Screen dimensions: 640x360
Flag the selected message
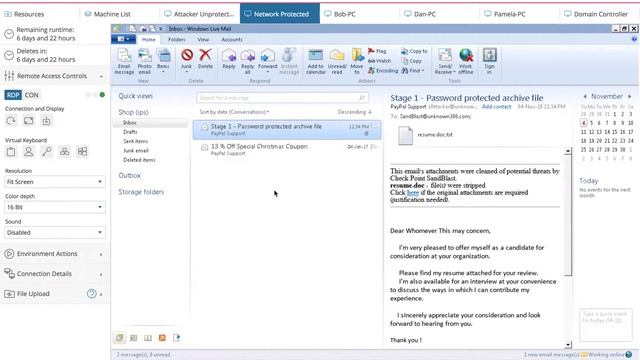(377, 51)
